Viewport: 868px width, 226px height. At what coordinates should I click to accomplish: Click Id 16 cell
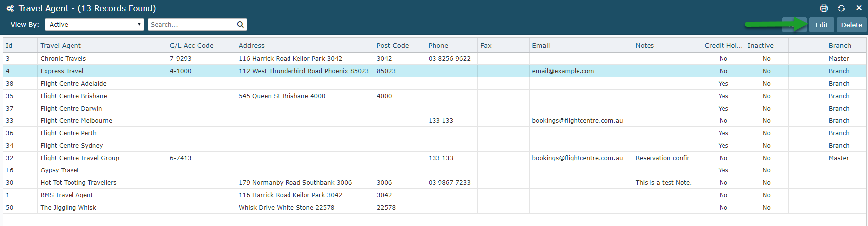20,170
